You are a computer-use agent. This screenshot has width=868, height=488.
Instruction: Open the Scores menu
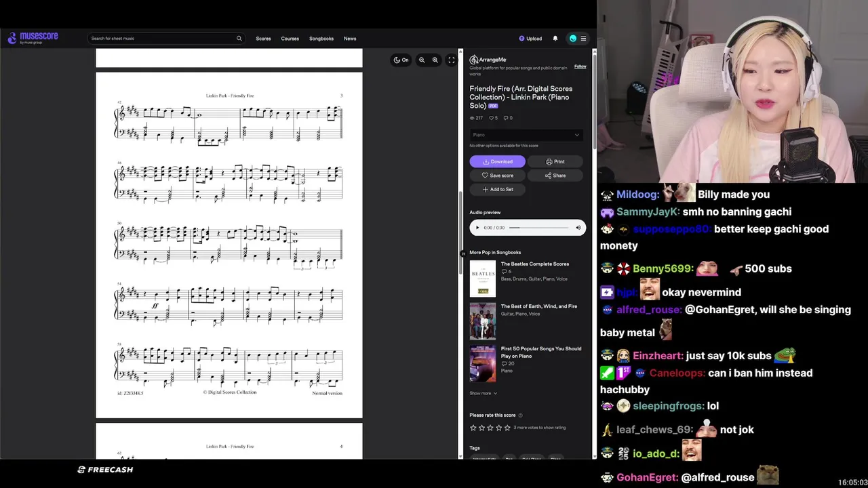click(x=263, y=39)
